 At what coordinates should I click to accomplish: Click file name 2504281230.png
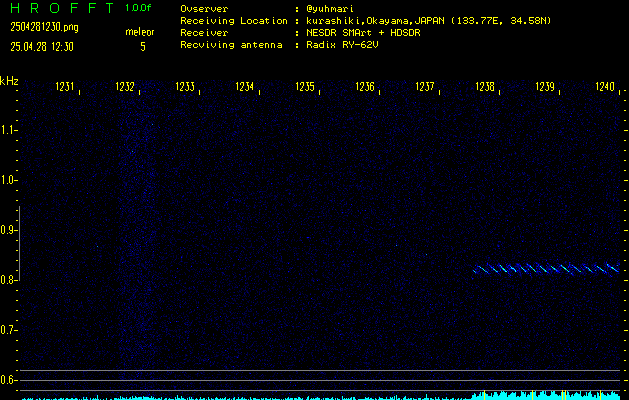pos(44,27)
